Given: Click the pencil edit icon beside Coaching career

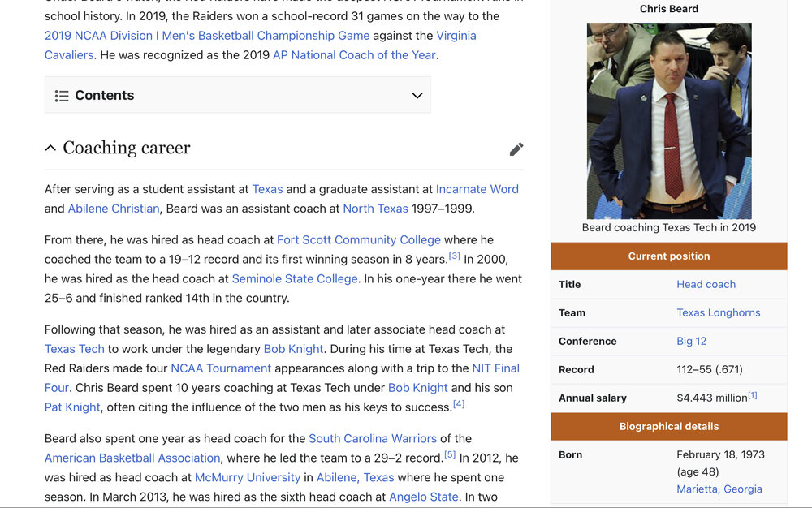Looking at the screenshot, I should (x=516, y=149).
